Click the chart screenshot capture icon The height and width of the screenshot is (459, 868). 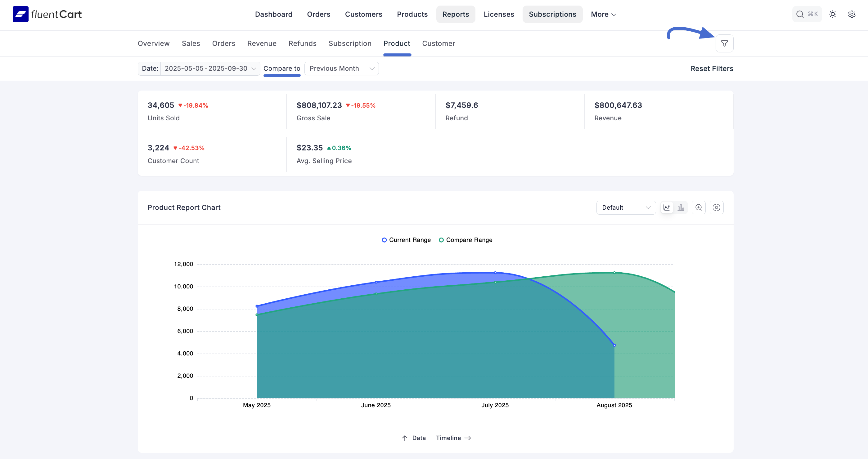[716, 207]
